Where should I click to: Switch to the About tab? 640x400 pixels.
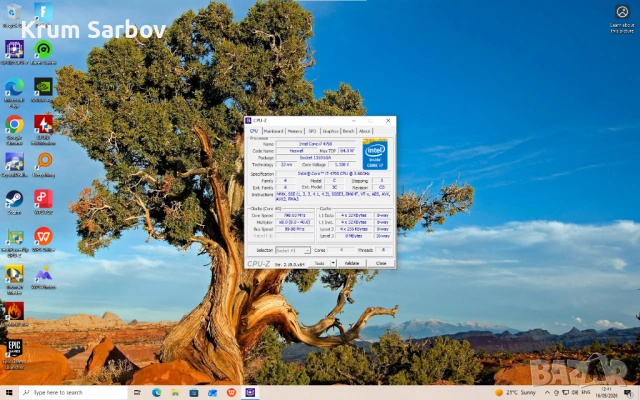[x=364, y=131]
